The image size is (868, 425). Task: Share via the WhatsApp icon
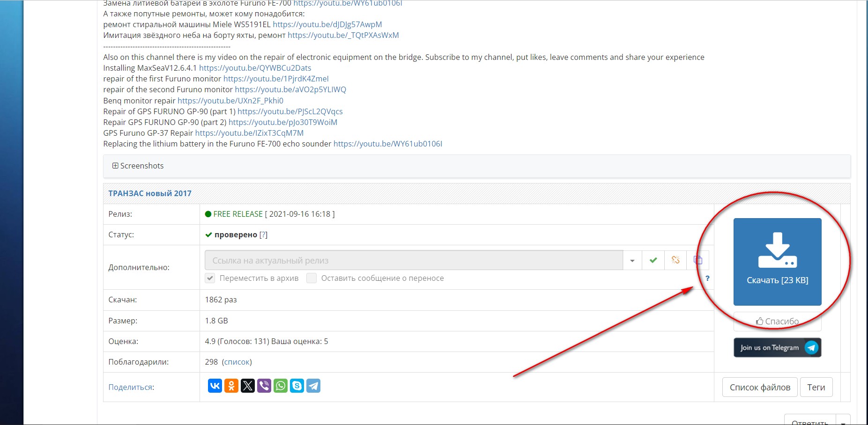[x=281, y=386]
